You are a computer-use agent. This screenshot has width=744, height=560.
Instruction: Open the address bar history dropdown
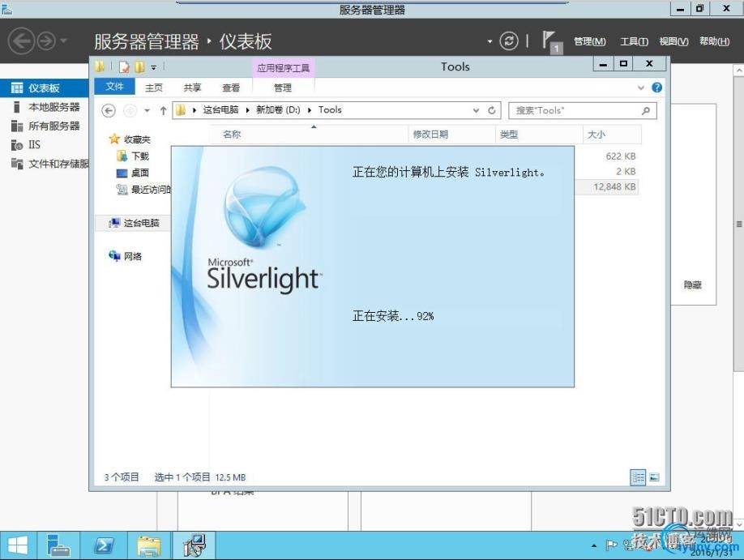(x=476, y=110)
